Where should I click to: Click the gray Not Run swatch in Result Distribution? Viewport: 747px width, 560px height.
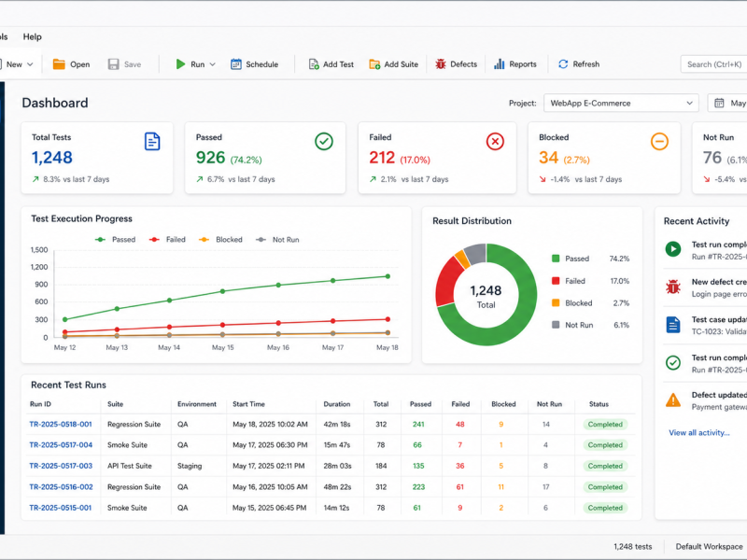click(x=556, y=325)
